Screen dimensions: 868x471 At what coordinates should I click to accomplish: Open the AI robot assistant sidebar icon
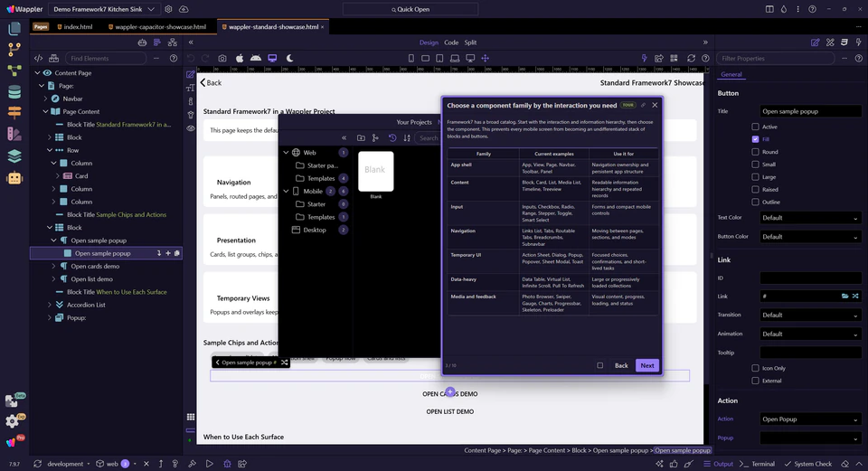pos(14,178)
